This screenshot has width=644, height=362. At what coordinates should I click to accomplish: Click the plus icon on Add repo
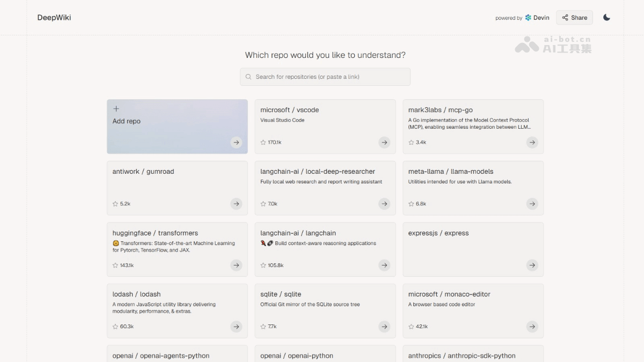click(x=116, y=109)
